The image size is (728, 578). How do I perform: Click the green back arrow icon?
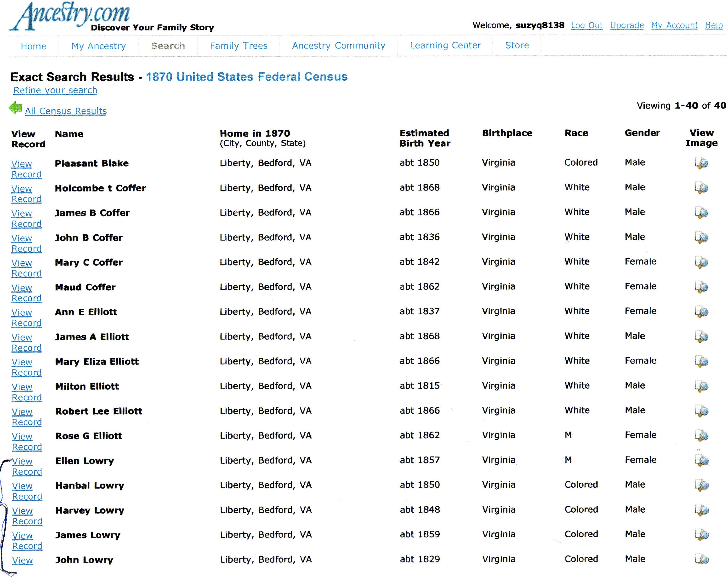[15, 108]
